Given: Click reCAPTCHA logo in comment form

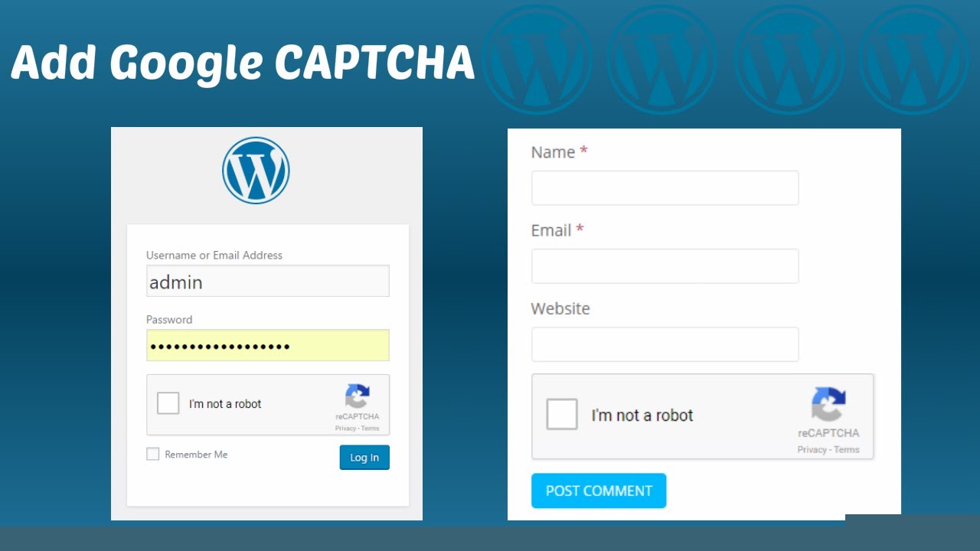Looking at the screenshot, I should coord(828,404).
